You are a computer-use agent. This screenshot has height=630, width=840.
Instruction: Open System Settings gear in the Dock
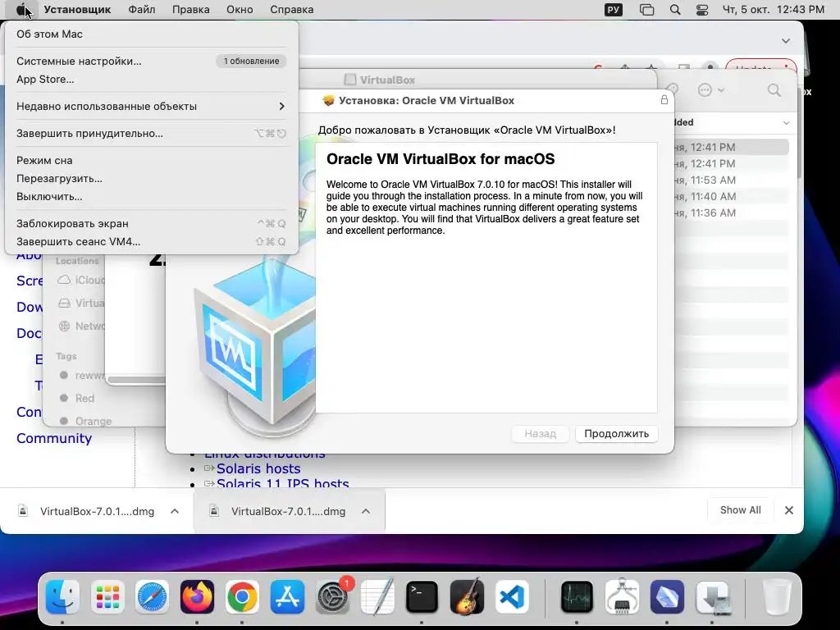(x=333, y=597)
